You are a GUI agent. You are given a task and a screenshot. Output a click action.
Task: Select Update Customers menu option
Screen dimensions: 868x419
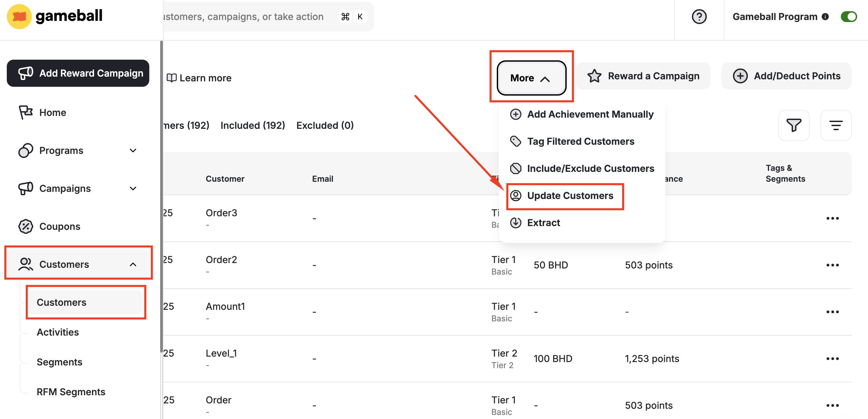click(x=570, y=196)
